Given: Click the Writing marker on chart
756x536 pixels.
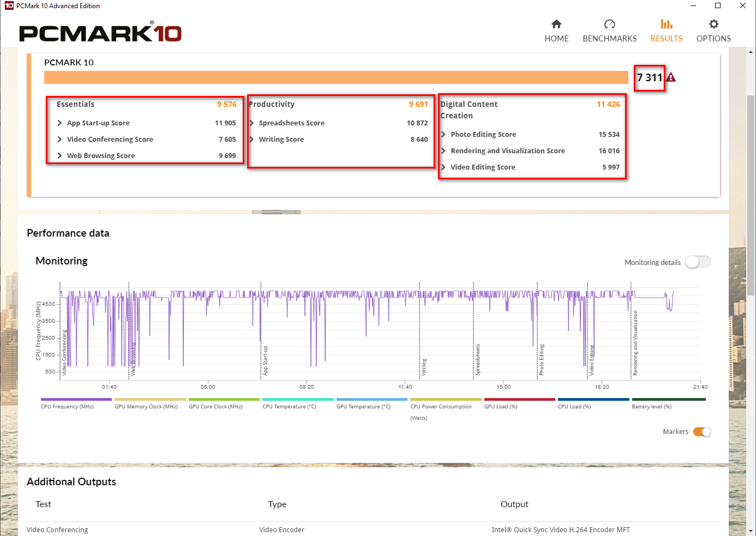Looking at the screenshot, I should coord(424,367).
